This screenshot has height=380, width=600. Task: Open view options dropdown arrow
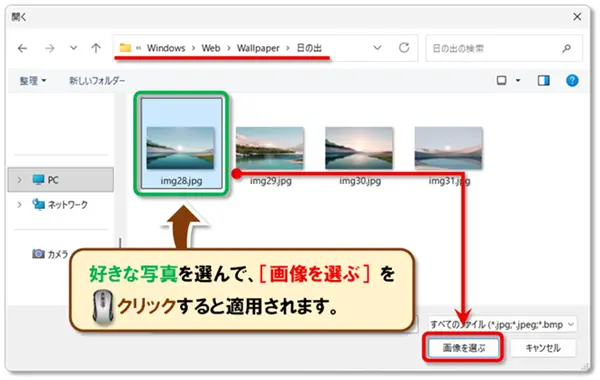pos(518,80)
